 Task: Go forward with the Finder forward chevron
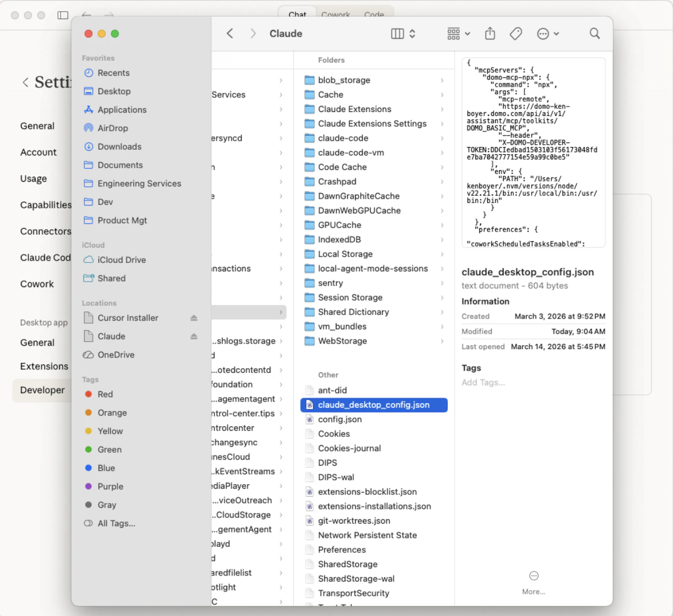pos(253,34)
